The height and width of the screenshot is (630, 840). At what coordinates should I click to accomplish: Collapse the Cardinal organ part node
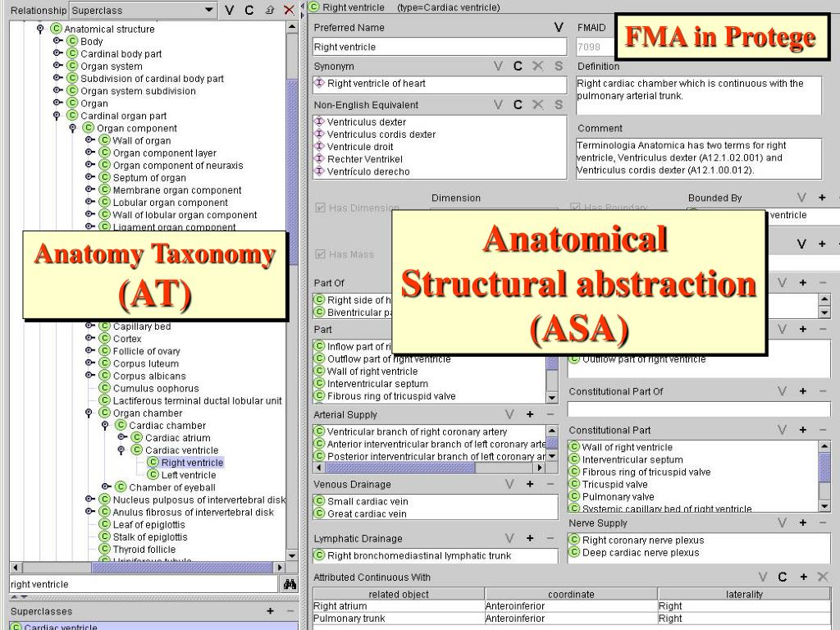[x=57, y=116]
